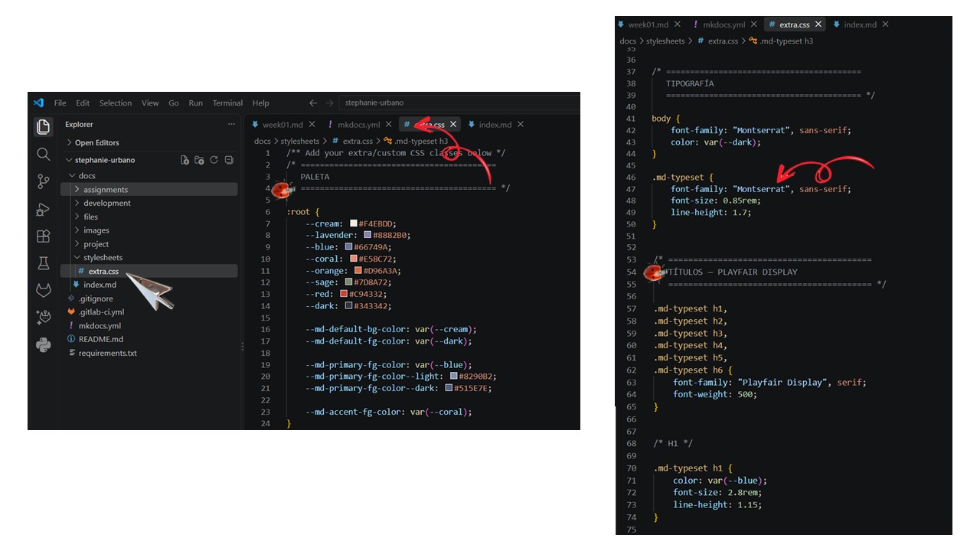
Task: Open the Source Control view
Action: click(x=44, y=181)
